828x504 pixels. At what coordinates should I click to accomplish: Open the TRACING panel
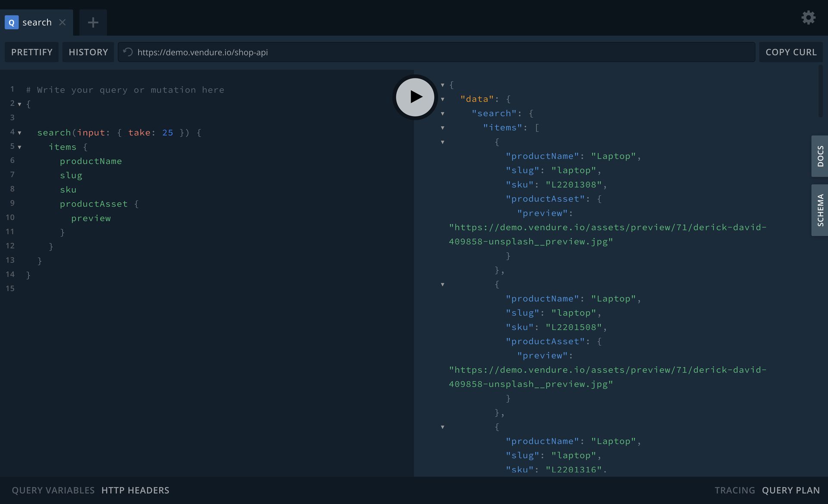735,490
